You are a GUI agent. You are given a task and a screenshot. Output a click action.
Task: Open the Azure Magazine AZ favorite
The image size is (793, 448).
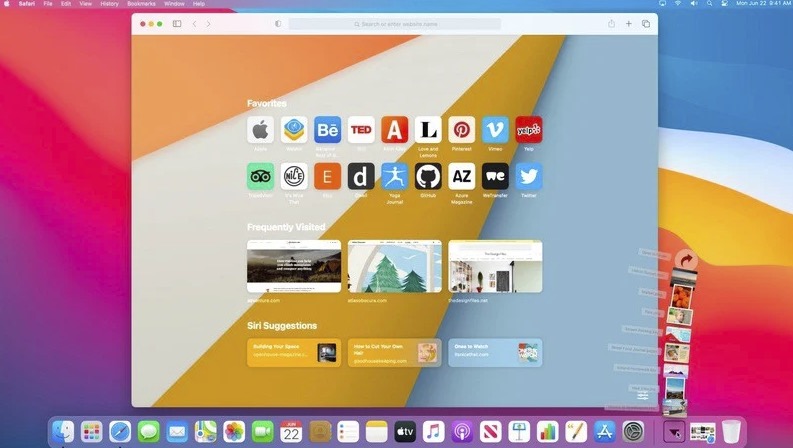coord(462,176)
